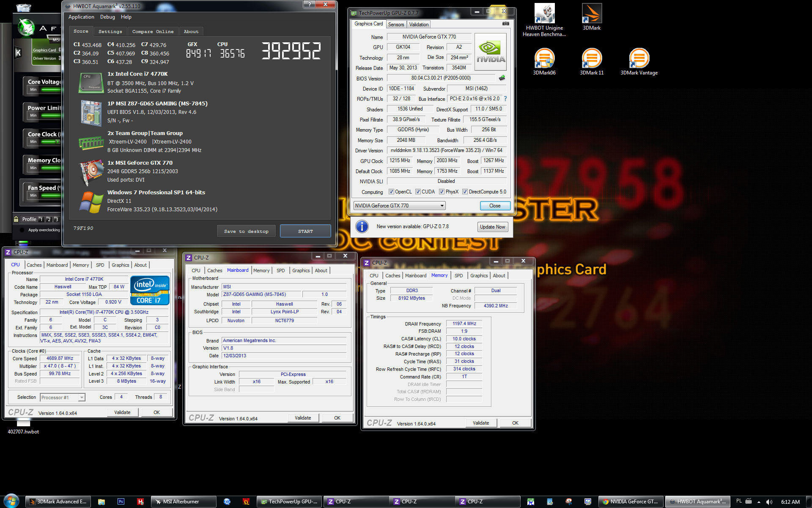
Task: Show hidden system tray icons
Action: (x=759, y=502)
